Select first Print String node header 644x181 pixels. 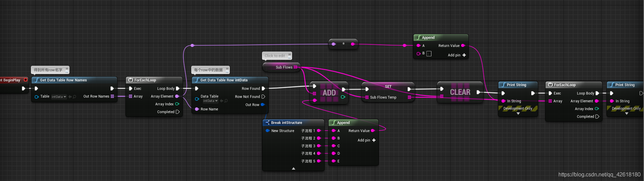tap(518, 85)
